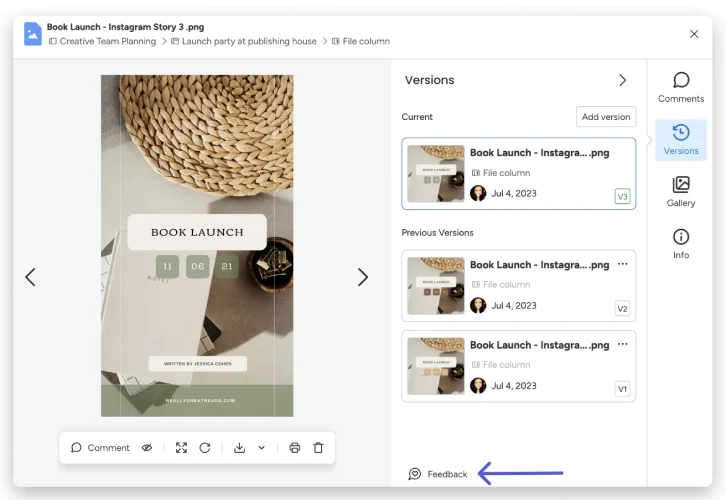Toggle comment visibility with the eye icon
The image size is (726, 500).
[147, 448]
